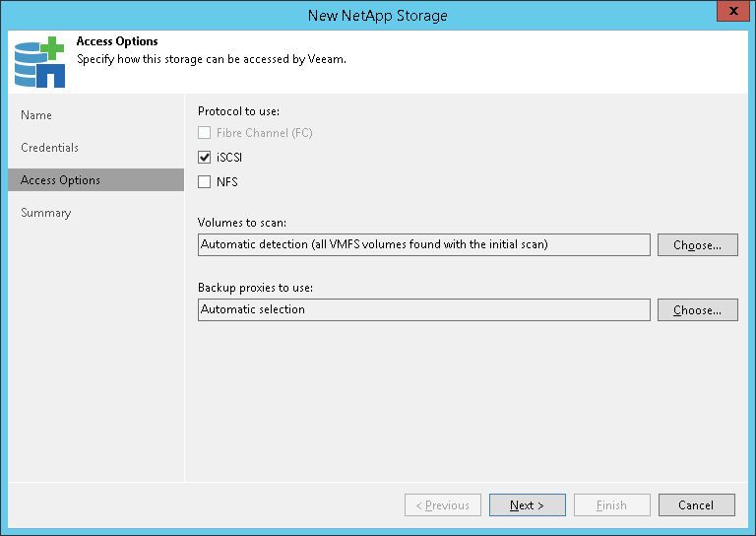Image resolution: width=756 pixels, height=536 pixels.
Task: Select the Access Options step
Action: click(x=60, y=180)
